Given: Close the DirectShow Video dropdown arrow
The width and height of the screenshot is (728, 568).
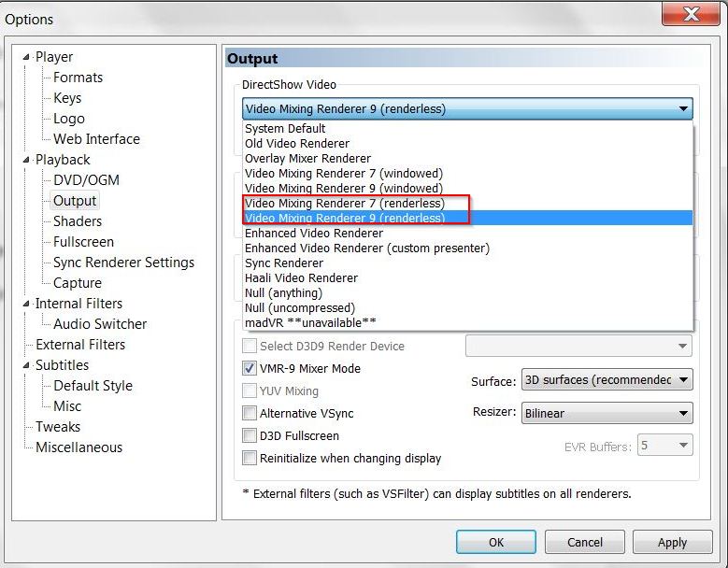Looking at the screenshot, I should click(x=683, y=108).
